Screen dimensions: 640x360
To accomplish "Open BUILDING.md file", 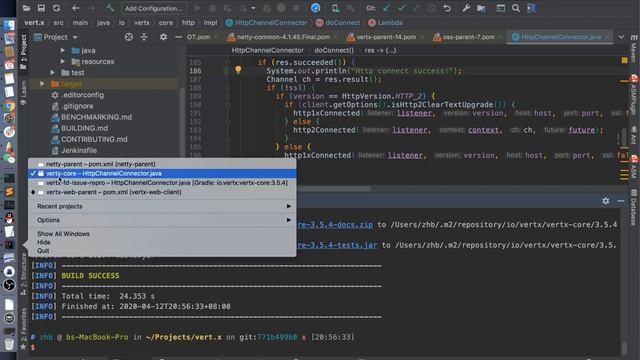I will pyautogui.click(x=80, y=128).
